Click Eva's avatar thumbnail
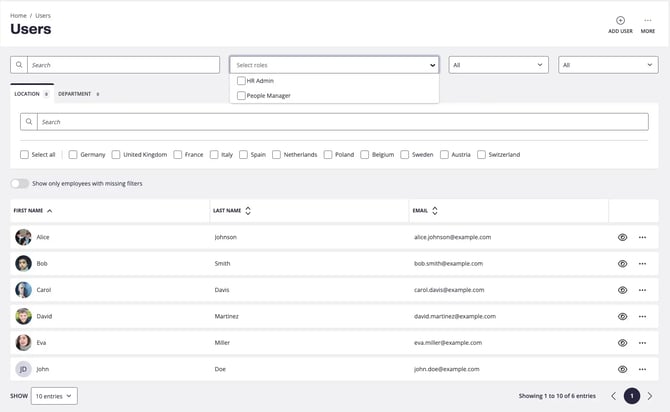 (23, 343)
